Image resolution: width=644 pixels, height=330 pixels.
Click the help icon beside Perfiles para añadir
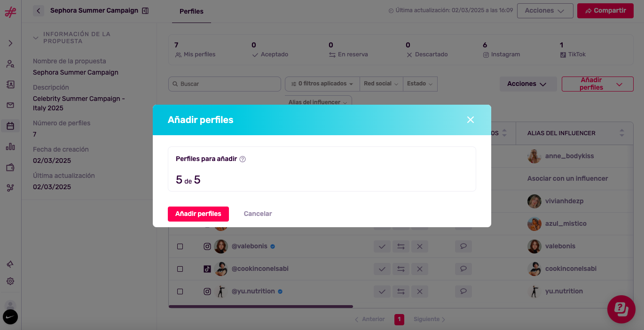click(x=243, y=159)
